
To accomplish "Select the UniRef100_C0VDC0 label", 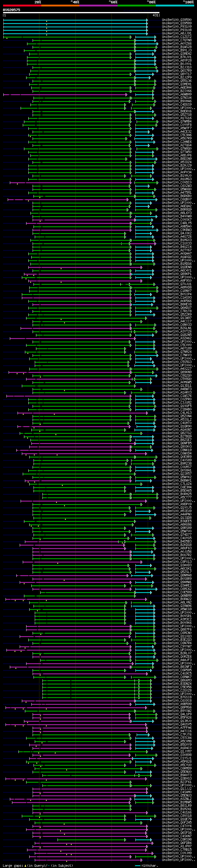I will click(x=177, y=182).
